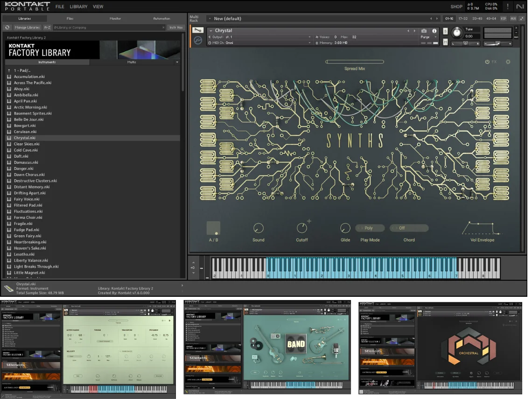Open the settings gear in Synths panel
Image resolution: width=532 pixels, height=399 pixels.
[508, 62]
